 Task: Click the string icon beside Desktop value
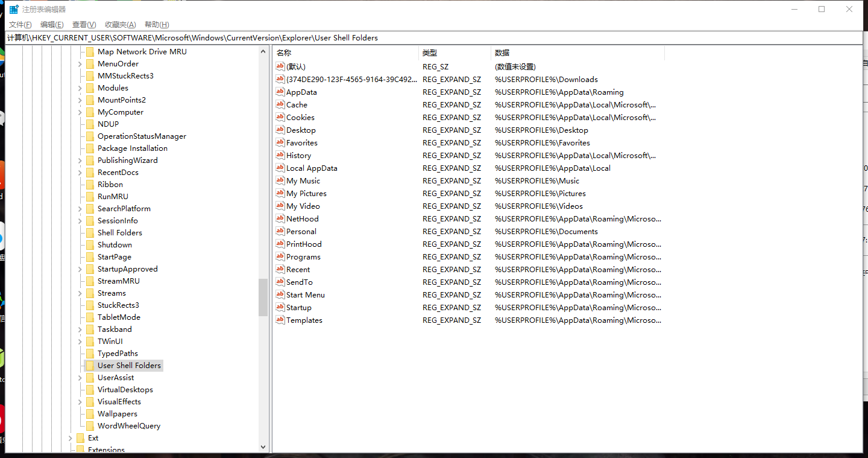280,130
